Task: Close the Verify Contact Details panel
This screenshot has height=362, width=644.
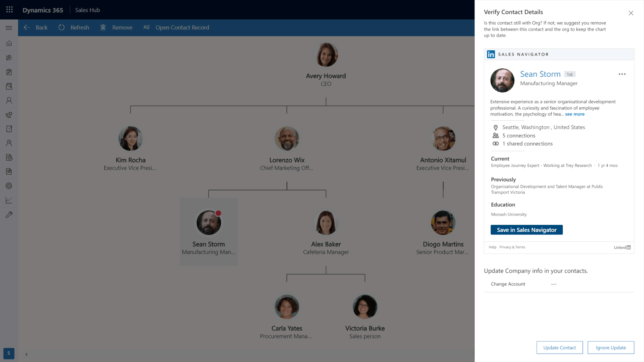Action: [x=631, y=13]
